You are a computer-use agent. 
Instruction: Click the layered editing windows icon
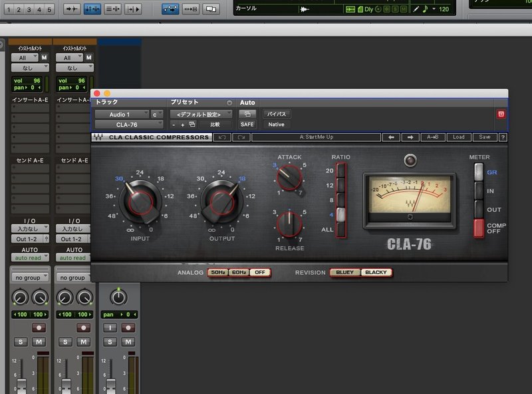click(211, 9)
